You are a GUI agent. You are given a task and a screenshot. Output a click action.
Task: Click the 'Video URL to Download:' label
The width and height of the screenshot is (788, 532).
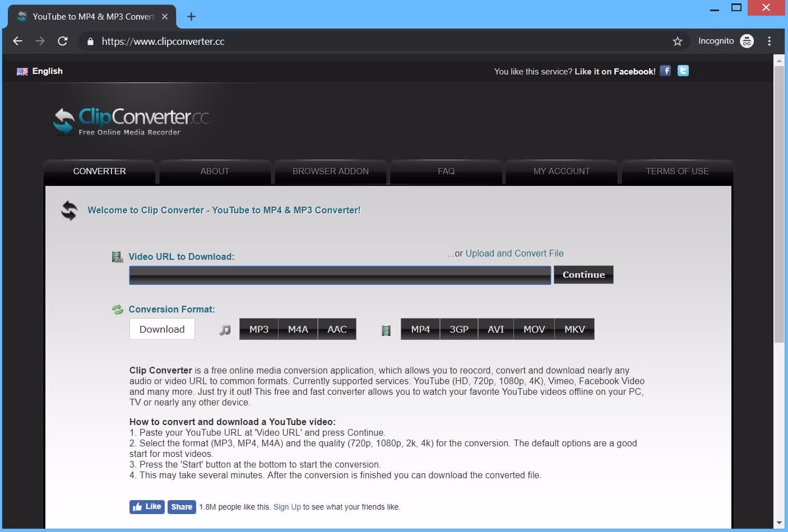182,256
